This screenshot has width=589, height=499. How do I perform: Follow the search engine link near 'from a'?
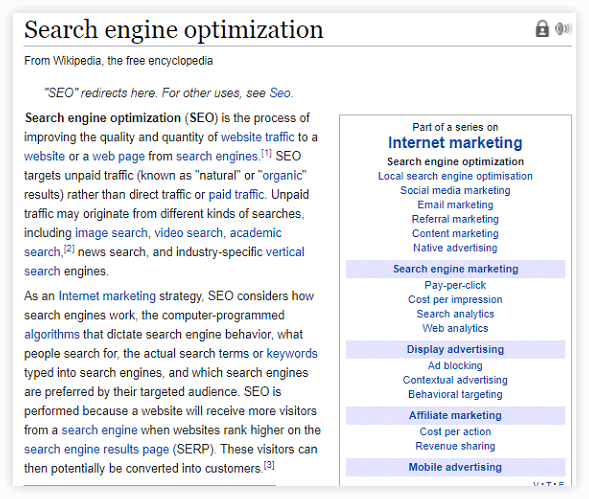(x=100, y=430)
